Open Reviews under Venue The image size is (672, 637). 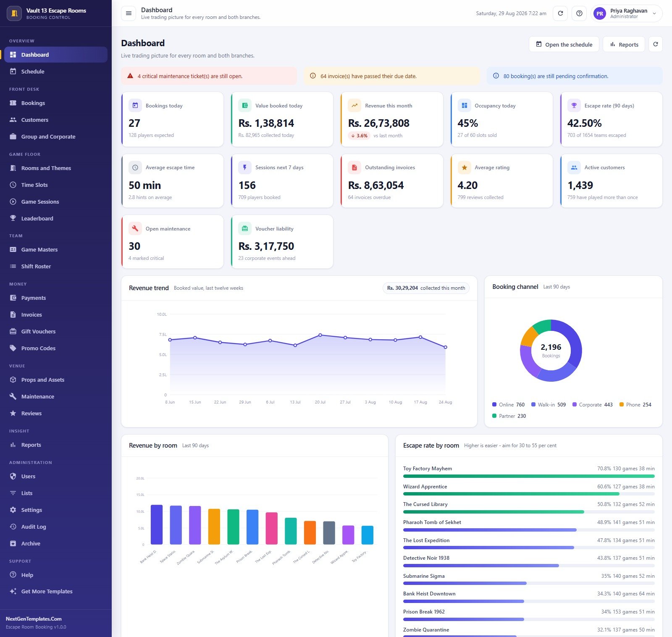click(56, 413)
